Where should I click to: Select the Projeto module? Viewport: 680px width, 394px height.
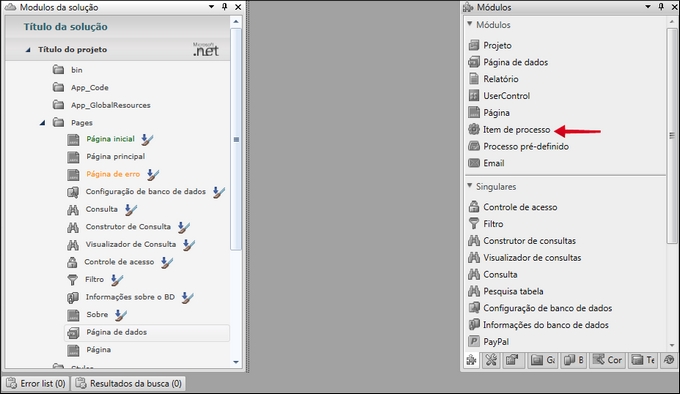coord(490,45)
